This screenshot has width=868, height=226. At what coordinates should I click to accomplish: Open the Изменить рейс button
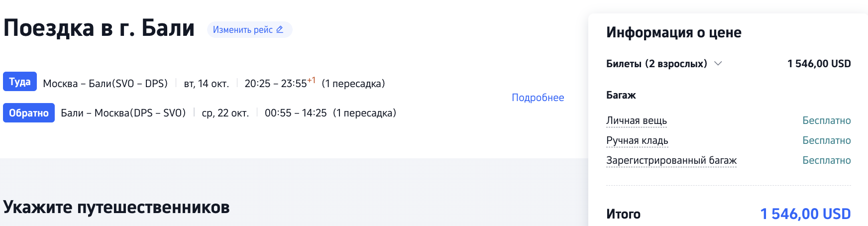coord(249,29)
